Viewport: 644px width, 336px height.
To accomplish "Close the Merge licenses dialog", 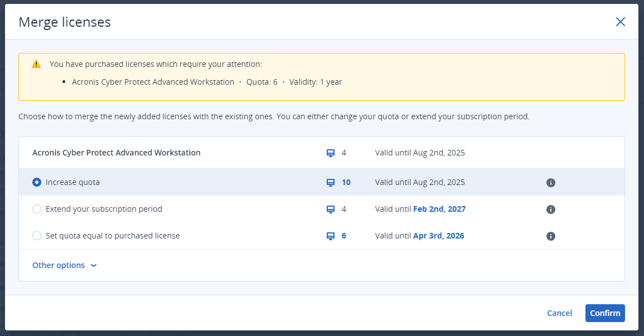I will (620, 22).
